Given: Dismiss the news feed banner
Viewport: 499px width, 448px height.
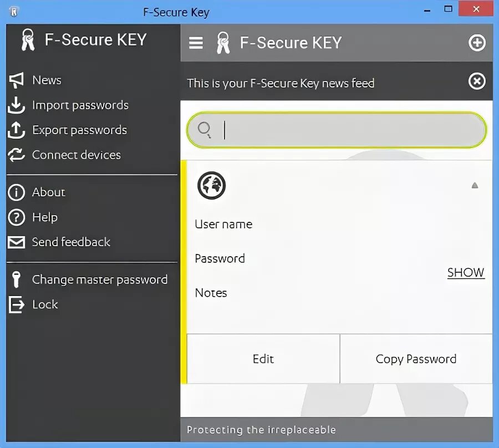Looking at the screenshot, I should pyautogui.click(x=477, y=82).
